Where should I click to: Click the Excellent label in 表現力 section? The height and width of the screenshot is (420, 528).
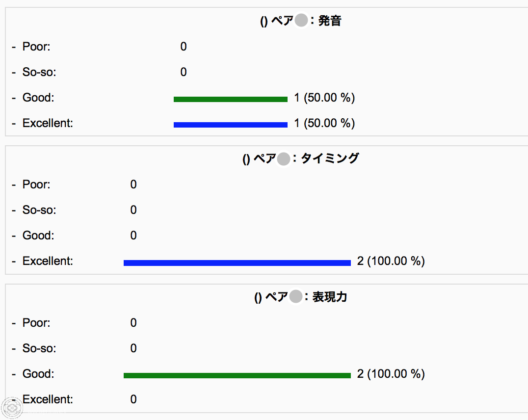48,399
